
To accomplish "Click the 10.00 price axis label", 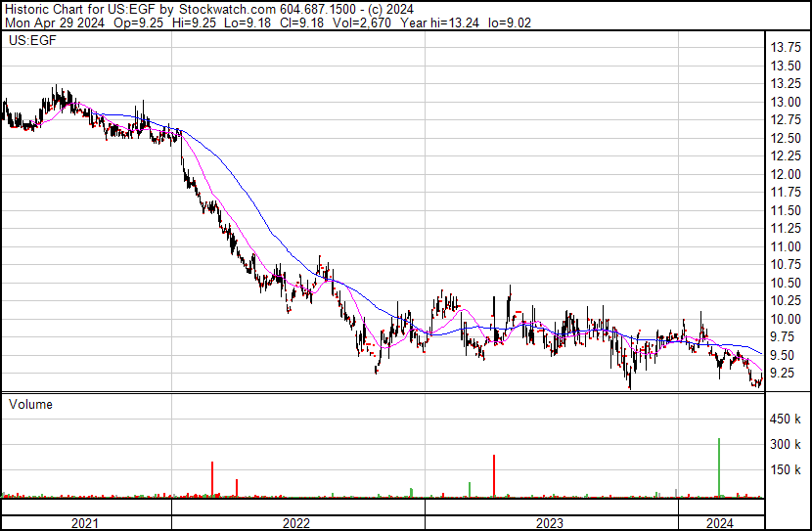I will coord(787,319).
